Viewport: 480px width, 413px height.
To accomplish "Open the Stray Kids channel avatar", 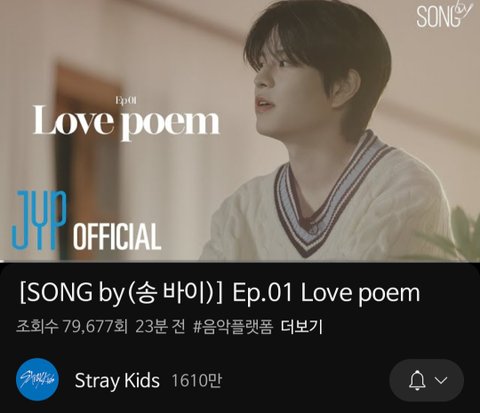I will tap(37, 379).
